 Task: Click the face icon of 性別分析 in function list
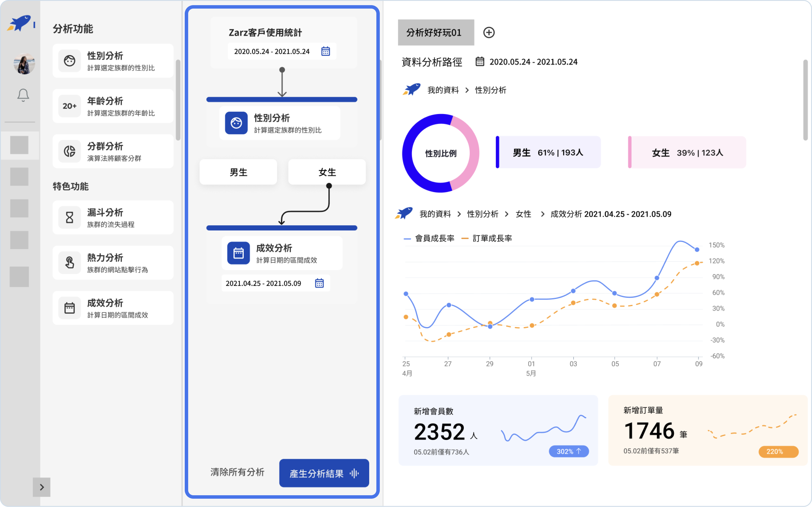coord(69,61)
